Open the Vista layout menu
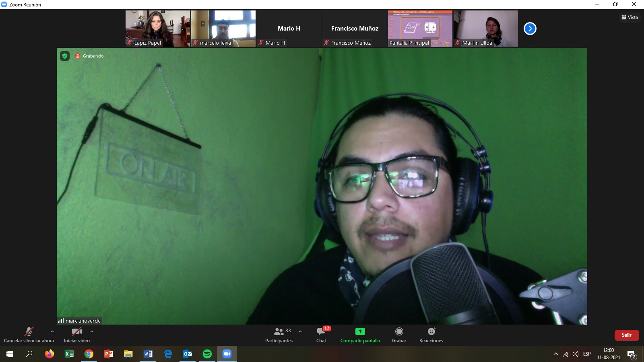The image size is (644, 362). 630,17
